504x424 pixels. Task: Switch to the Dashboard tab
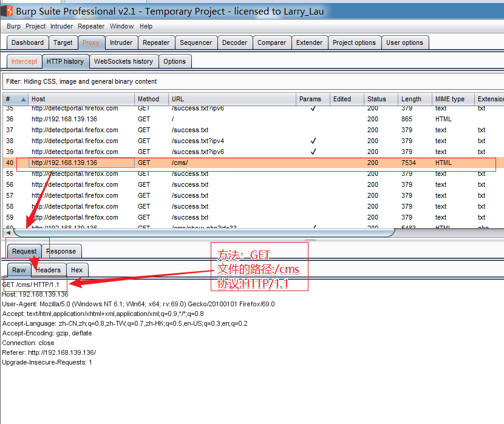(x=28, y=42)
